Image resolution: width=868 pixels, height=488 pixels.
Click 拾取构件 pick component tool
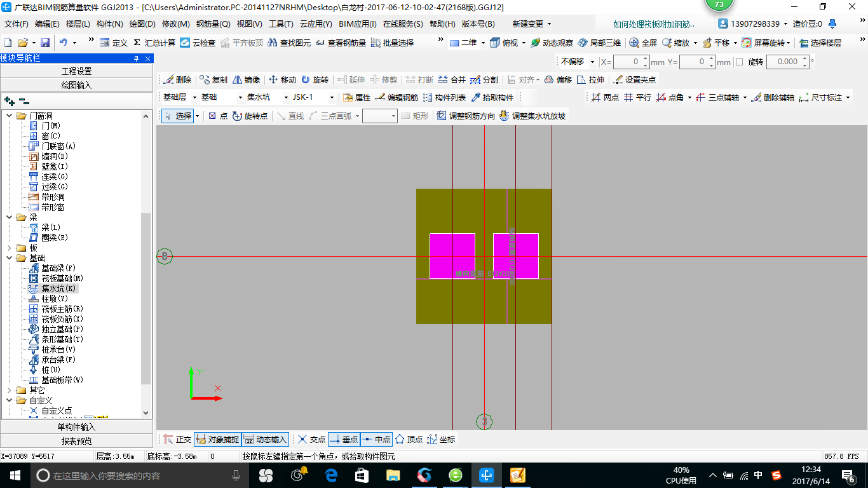[x=492, y=97]
